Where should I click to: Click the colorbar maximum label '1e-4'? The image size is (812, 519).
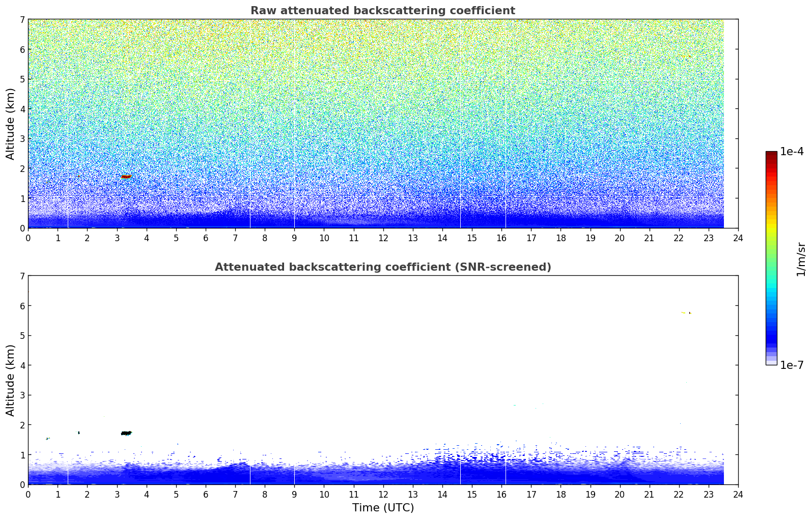point(792,152)
